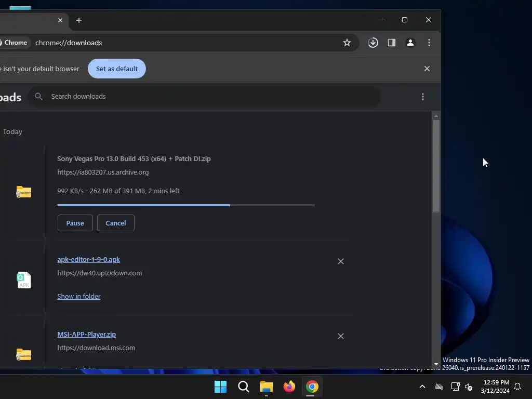The image size is (532, 399).
Task: Click the Today date heading
Action: (x=12, y=131)
